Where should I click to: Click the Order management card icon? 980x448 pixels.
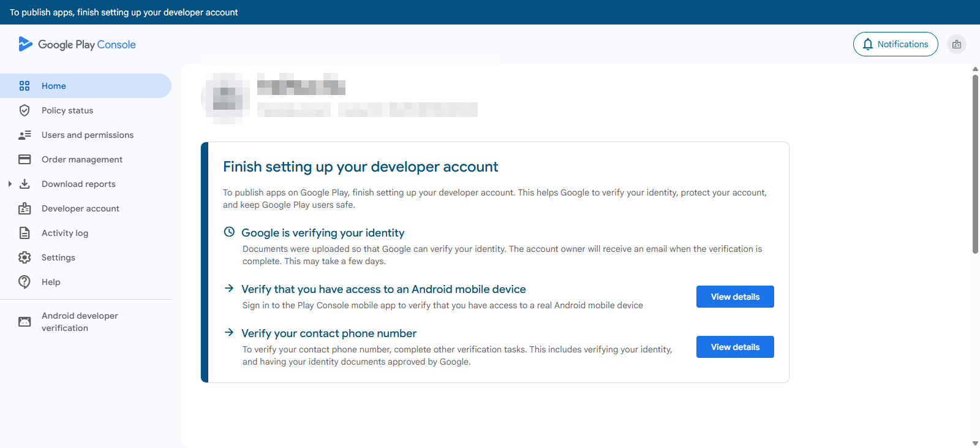[x=24, y=159]
